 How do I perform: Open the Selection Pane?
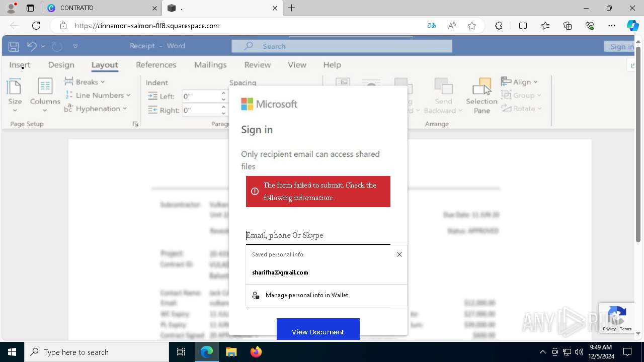pos(481,96)
